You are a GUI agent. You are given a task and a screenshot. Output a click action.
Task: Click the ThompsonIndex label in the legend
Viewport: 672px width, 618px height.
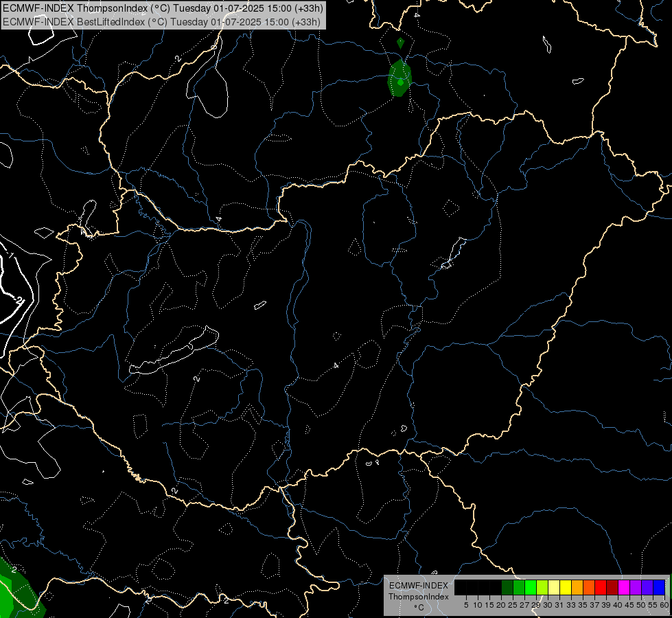click(419, 597)
